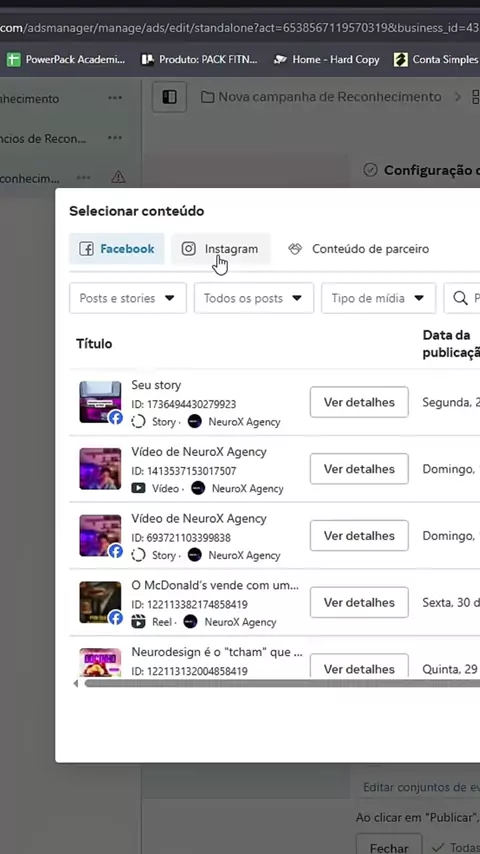Click the PowerPack Academi bookmark icon

[x=14, y=59]
